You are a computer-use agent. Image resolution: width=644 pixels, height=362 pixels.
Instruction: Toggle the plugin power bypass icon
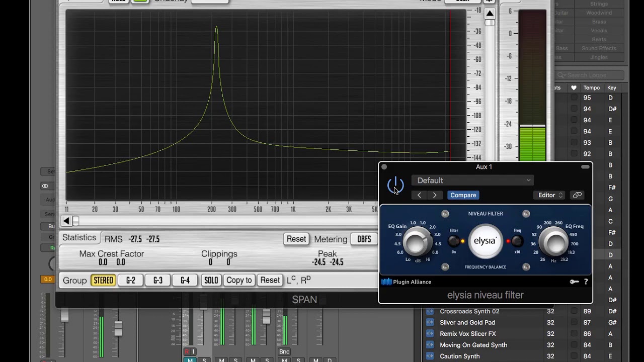[395, 185]
